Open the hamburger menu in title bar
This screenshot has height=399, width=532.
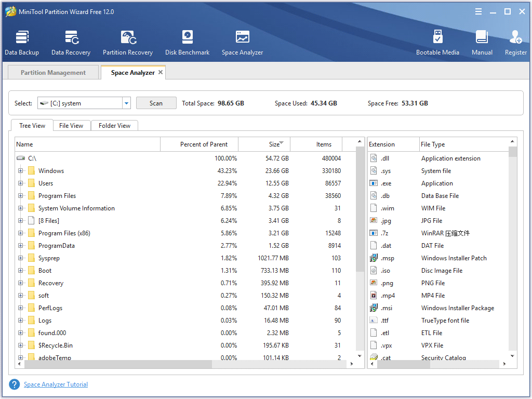pos(478,11)
